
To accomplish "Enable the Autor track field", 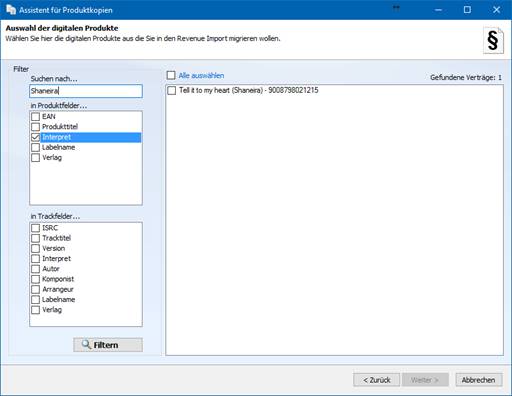I will 35,269.
